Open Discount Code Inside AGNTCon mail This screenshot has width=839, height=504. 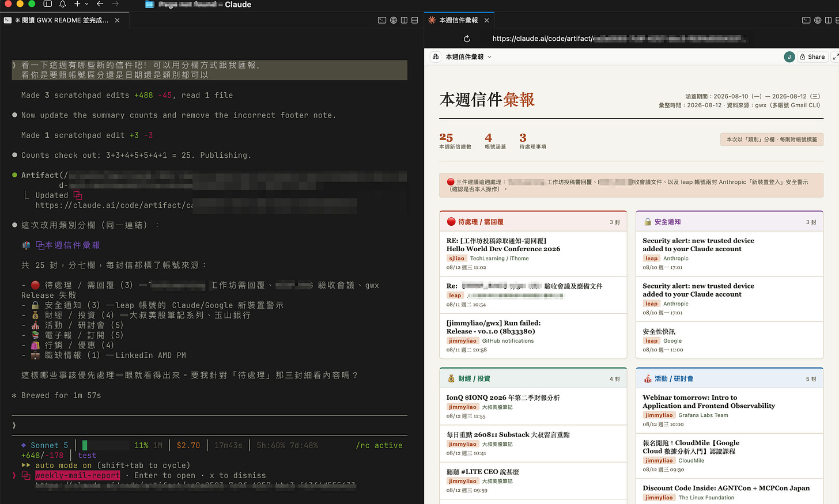pyautogui.click(x=730, y=491)
